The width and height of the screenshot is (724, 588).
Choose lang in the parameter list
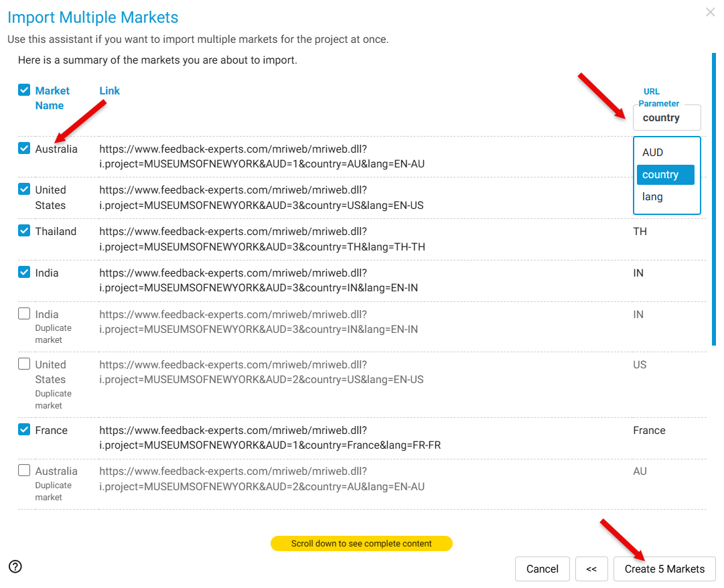coord(653,197)
